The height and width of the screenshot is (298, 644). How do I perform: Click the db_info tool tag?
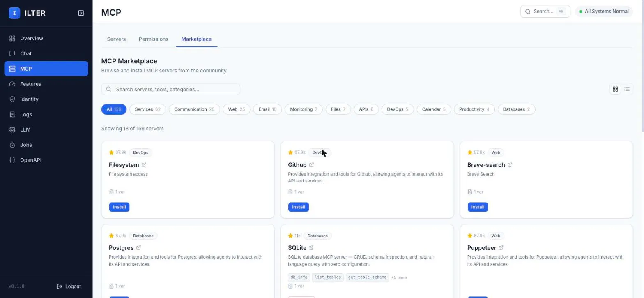pyautogui.click(x=299, y=277)
